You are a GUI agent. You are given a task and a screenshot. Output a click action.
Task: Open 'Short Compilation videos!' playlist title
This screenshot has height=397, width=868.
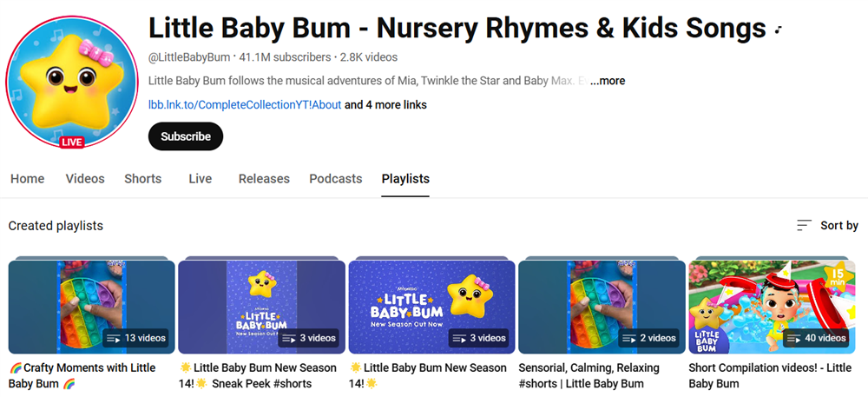770,375
